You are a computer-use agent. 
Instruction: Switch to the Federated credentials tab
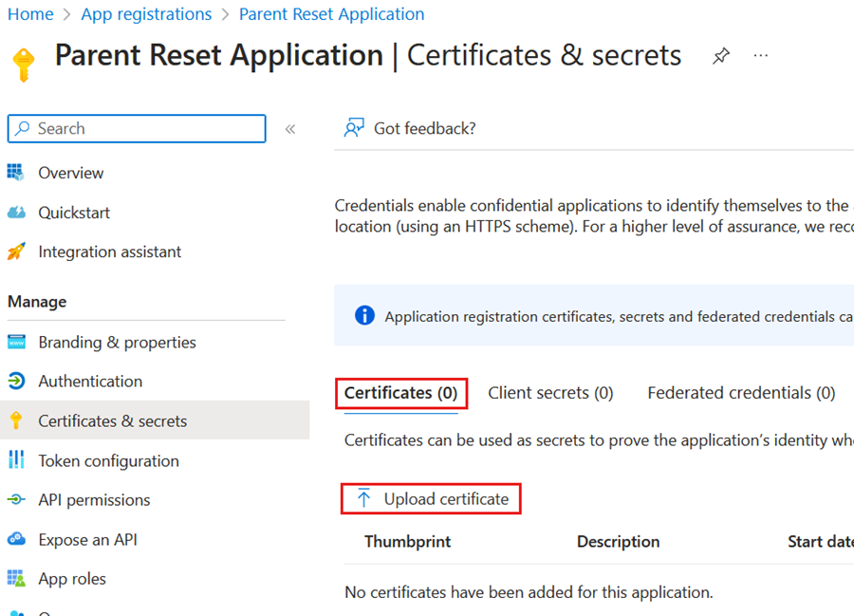(741, 393)
